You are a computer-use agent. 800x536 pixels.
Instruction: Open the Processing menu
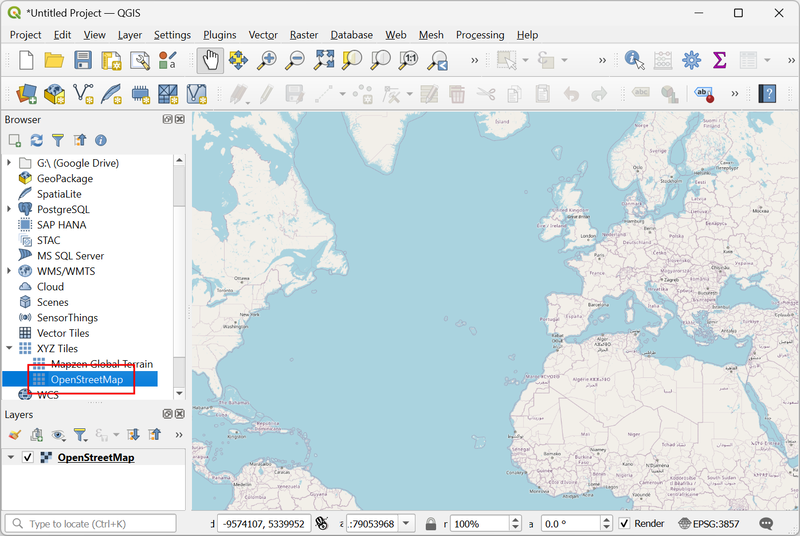[x=480, y=35]
